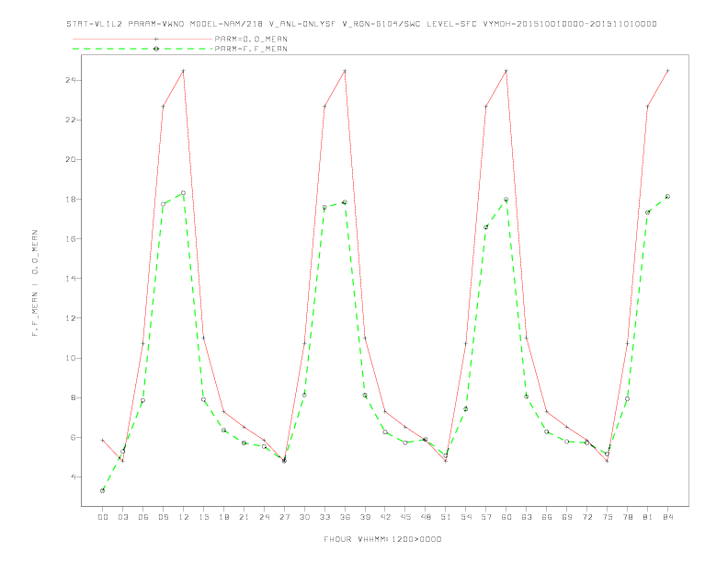The width and height of the screenshot is (728, 563).
Task: Click x-axis forecast hour label 51
Action: tap(446, 517)
